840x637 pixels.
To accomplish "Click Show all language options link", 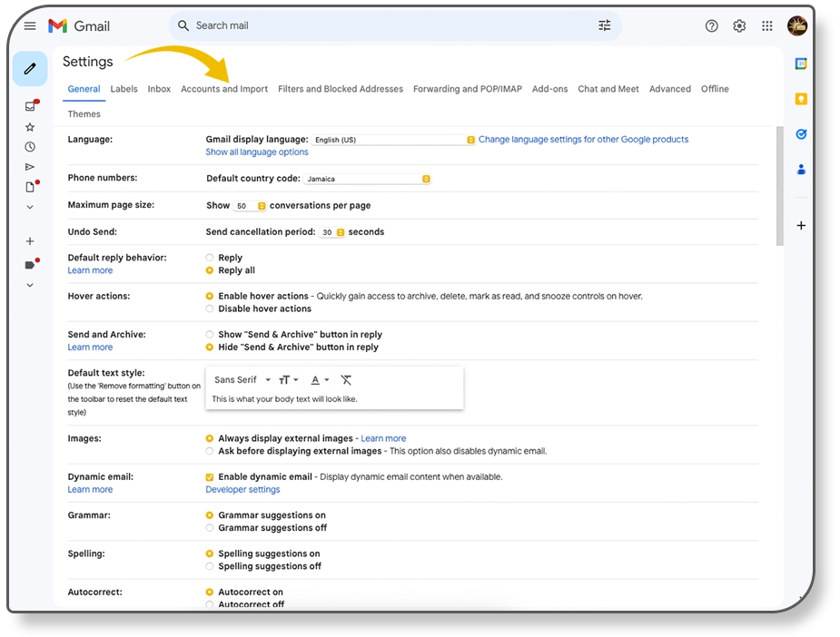I will click(x=257, y=152).
